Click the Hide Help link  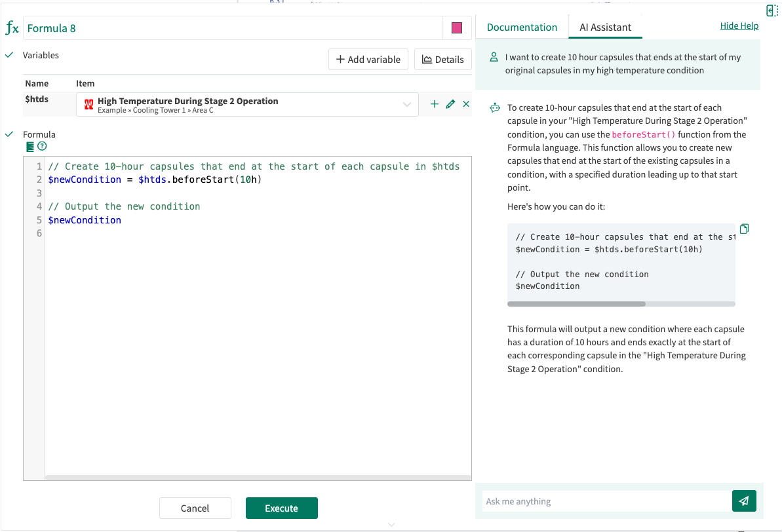(x=739, y=26)
